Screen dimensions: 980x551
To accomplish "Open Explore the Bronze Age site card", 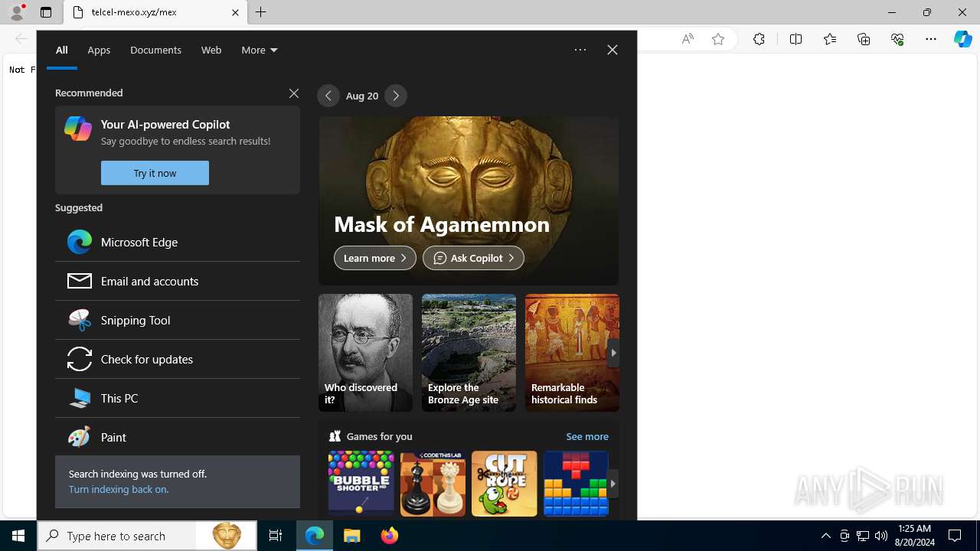I will click(469, 353).
